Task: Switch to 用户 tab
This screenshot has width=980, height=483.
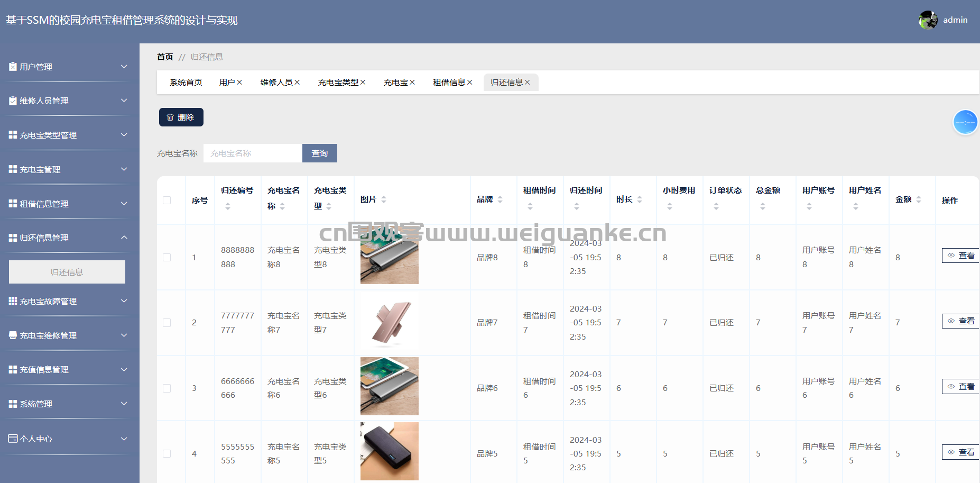Action: 227,82
